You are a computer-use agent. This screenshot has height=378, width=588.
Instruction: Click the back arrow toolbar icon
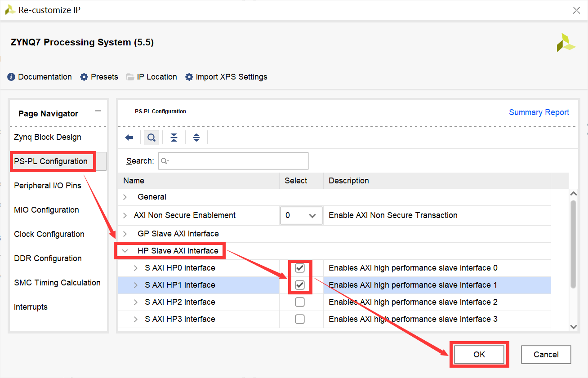tap(129, 138)
